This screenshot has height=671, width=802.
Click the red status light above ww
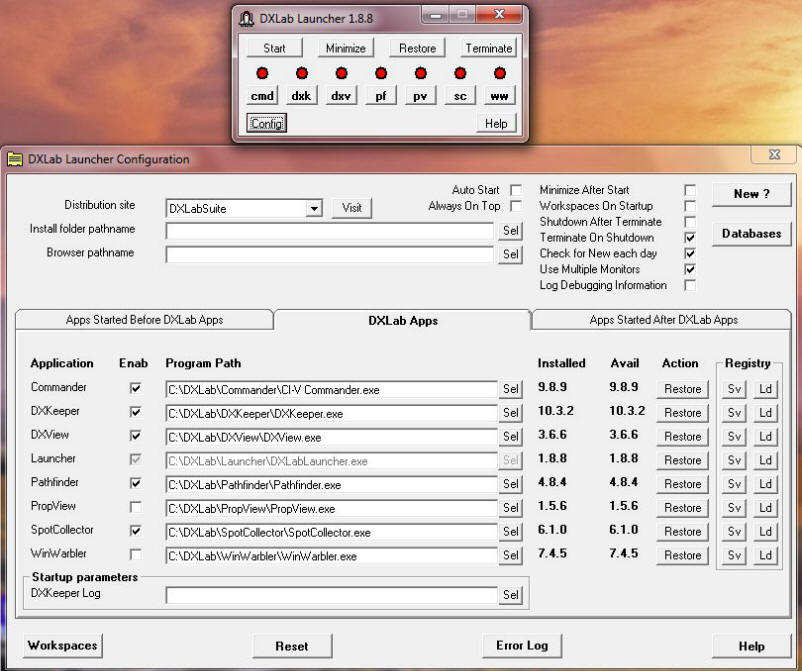click(500, 73)
